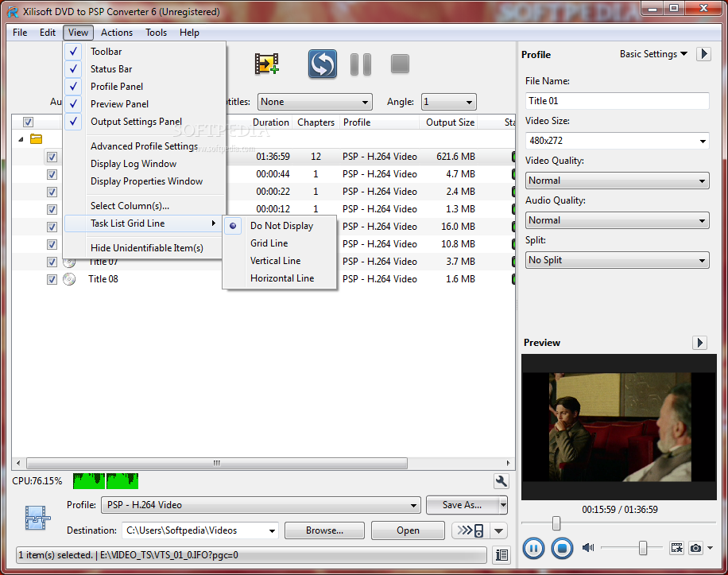The image size is (728, 575).
Task: Click the preview volume slider handle
Action: pyautogui.click(x=643, y=548)
